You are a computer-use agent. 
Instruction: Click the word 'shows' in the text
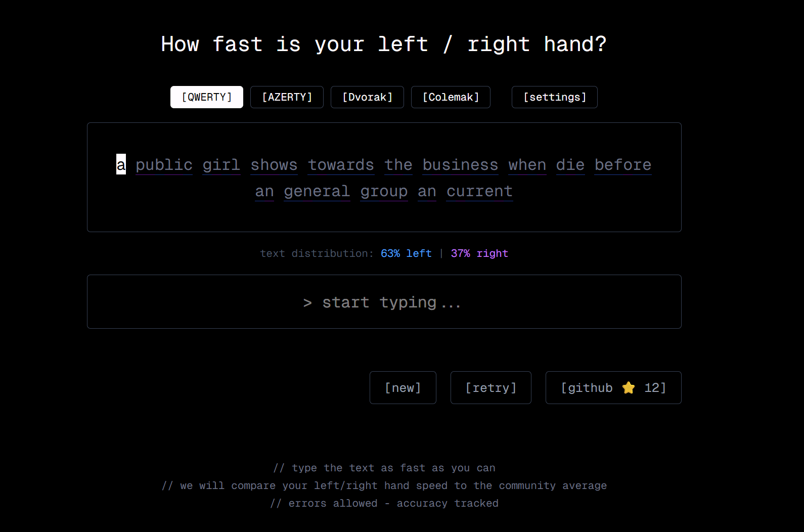click(274, 165)
